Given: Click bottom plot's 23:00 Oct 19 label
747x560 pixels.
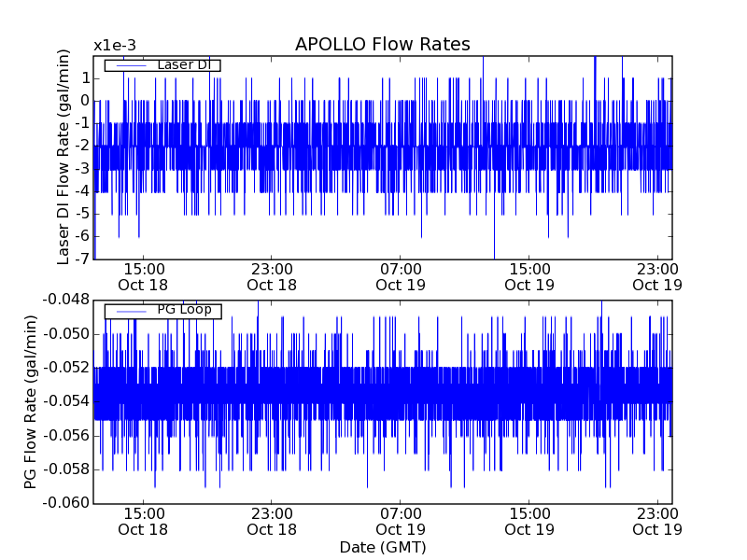Looking at the screenshot, I should [x=657, y=522].
